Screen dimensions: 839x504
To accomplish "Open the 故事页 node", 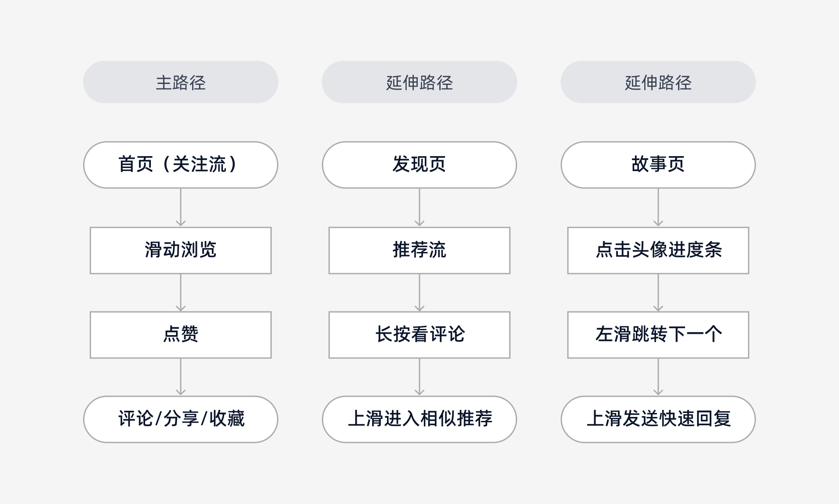I will pyautogui.click(x=658, y=164).
